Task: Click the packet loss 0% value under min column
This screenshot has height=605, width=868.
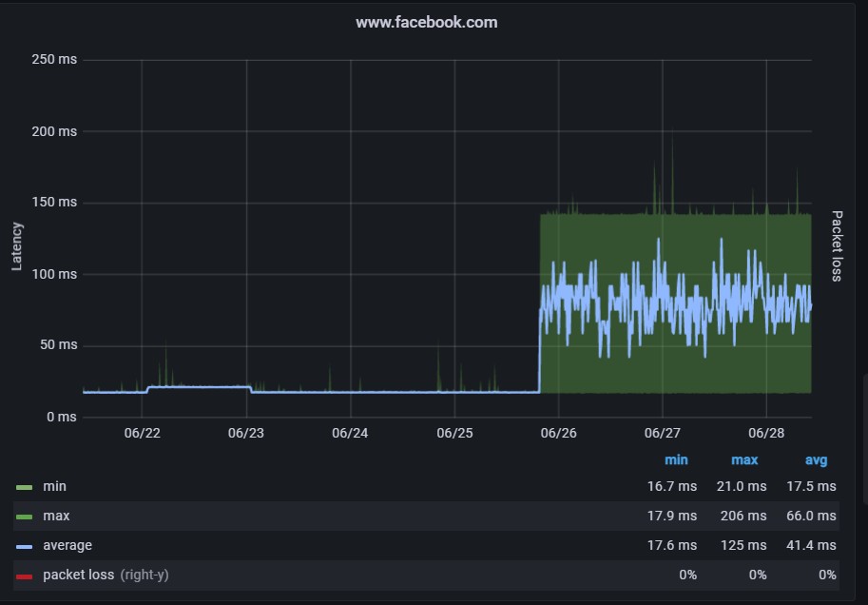Action: tap(688, 576)
